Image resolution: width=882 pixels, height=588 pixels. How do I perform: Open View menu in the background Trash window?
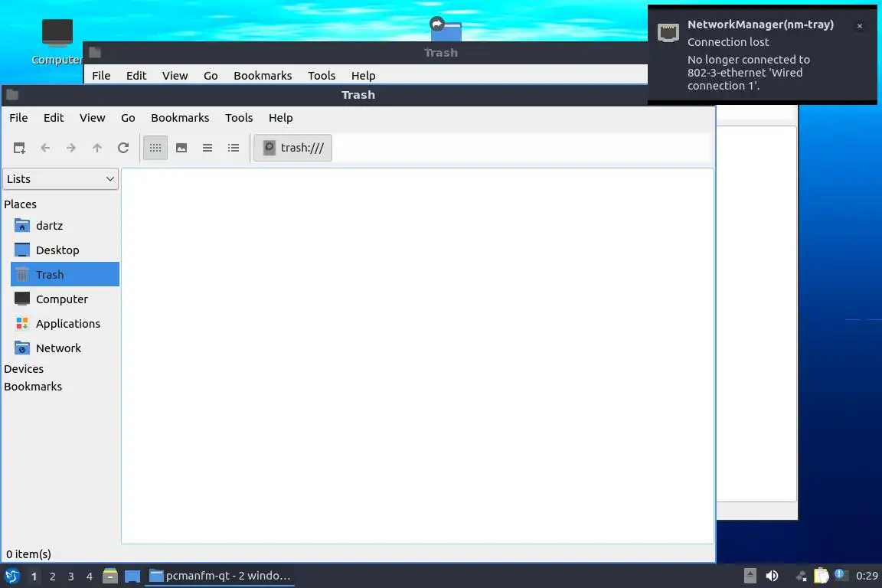coord(175,75)
